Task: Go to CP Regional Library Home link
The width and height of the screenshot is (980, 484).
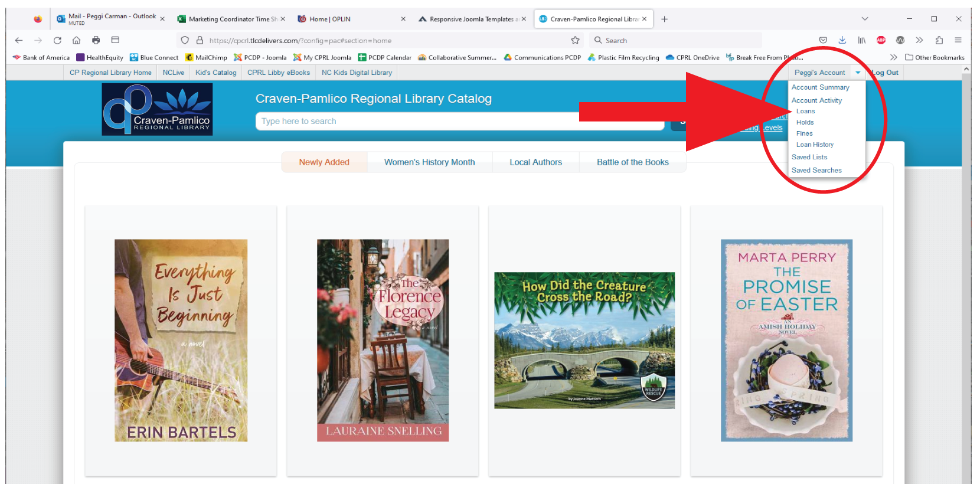Action: pos(110,73)
